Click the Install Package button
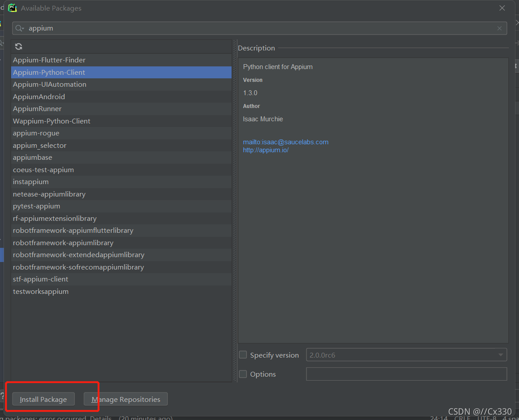 [x=43, y=399]
